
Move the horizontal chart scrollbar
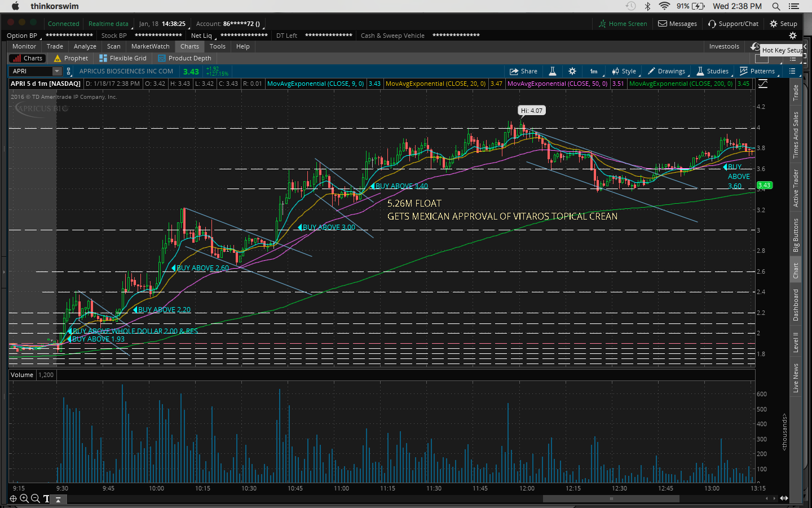tap(611, 498)
